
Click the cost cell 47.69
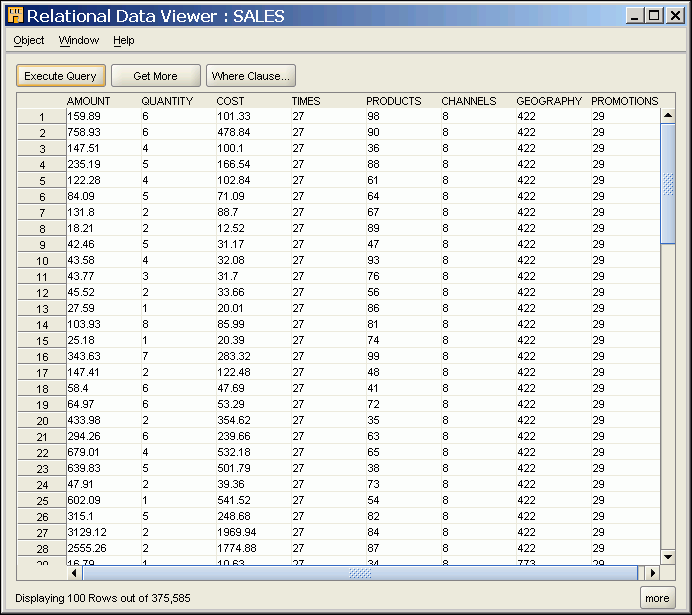tap(254, 388)
